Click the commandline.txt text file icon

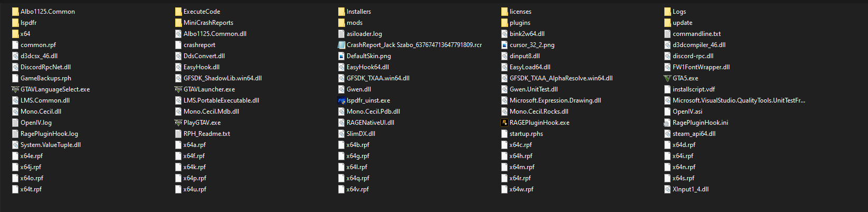click(x=667, y=34)
